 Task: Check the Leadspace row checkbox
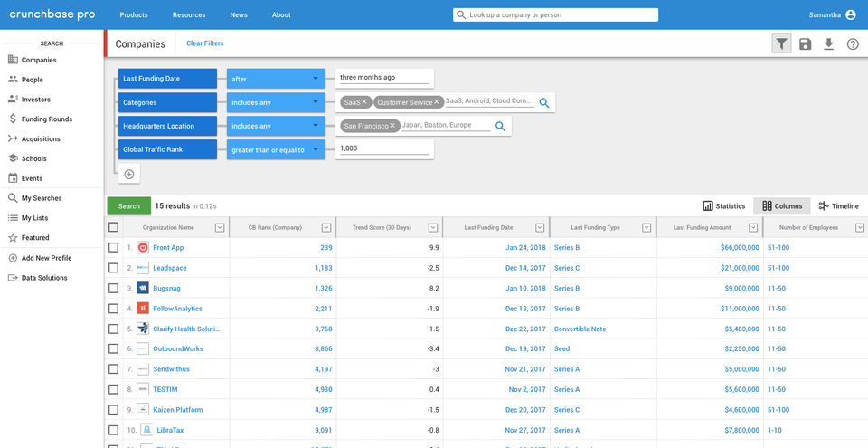(x=114, y=268)
